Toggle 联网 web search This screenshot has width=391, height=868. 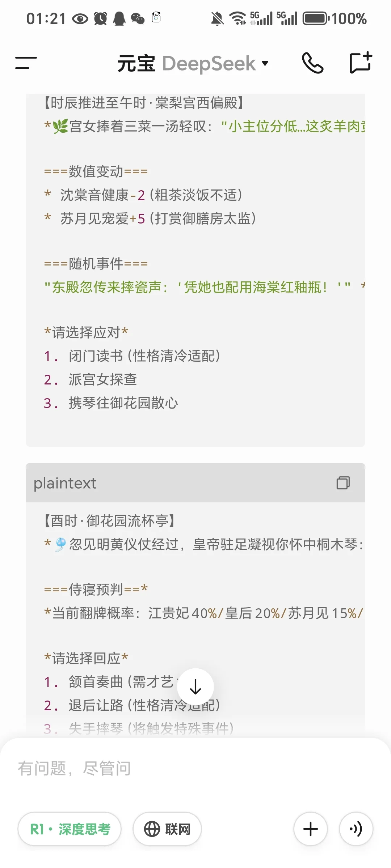[167, 829]
